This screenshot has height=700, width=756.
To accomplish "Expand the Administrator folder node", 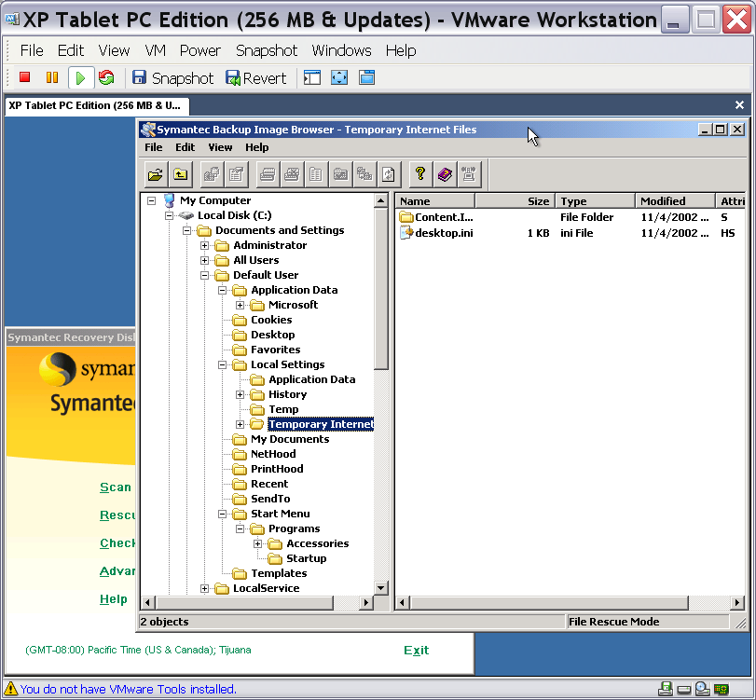I will tap(205, 246).
